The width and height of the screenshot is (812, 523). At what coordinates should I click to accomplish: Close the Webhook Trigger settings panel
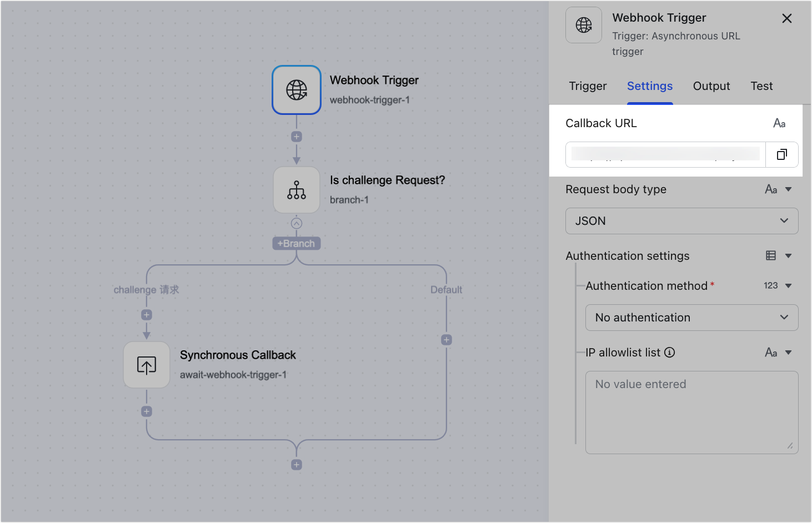787,18
